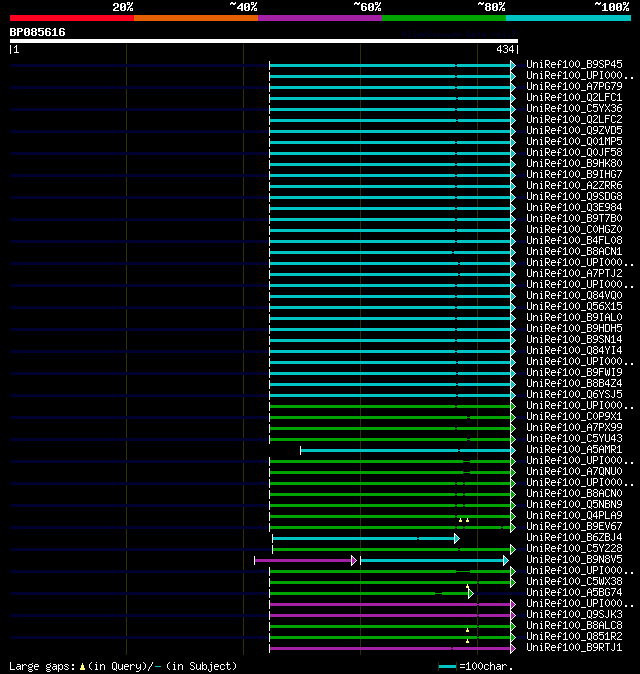640x674 pixels.
Task: View hit UniRef100_B8ACN0
Action: click(574, 493)
